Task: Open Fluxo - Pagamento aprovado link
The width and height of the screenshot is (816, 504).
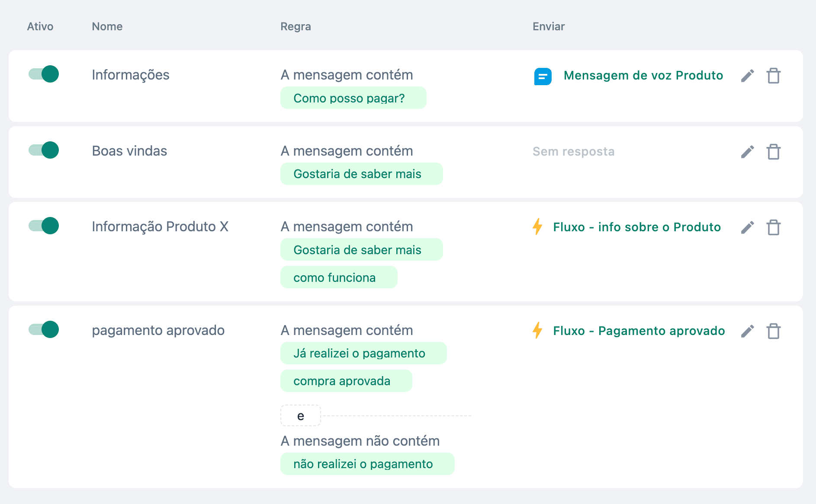Action: (x=639, y=331)
